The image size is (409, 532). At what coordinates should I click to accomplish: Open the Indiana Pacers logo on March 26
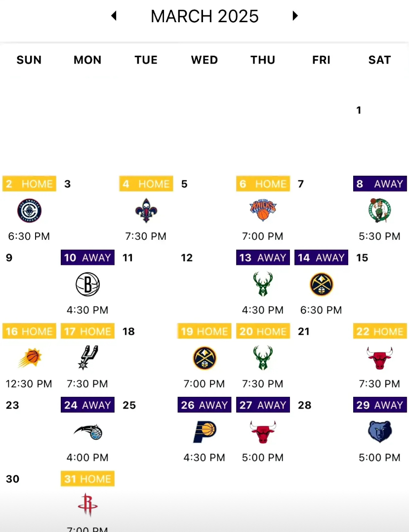(204, 432)
